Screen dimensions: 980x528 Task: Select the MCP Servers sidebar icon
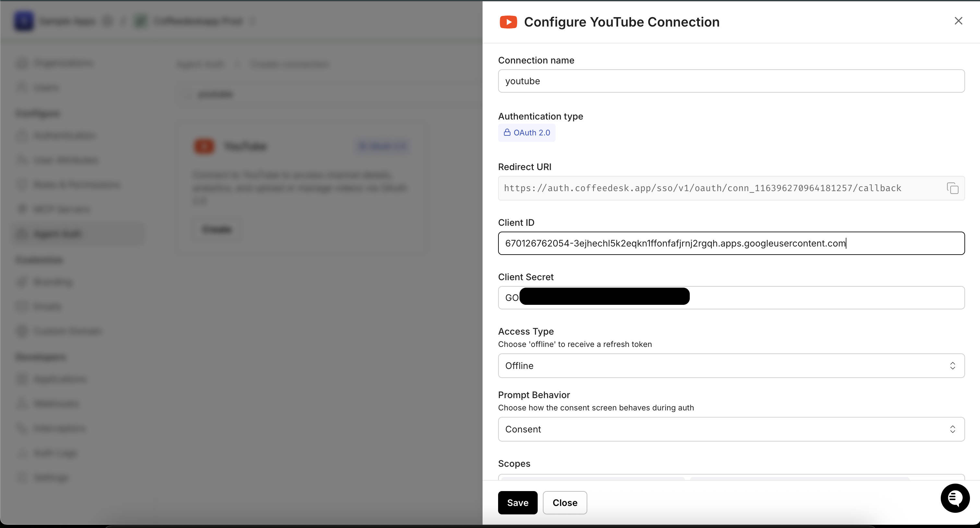click(22, 209)
